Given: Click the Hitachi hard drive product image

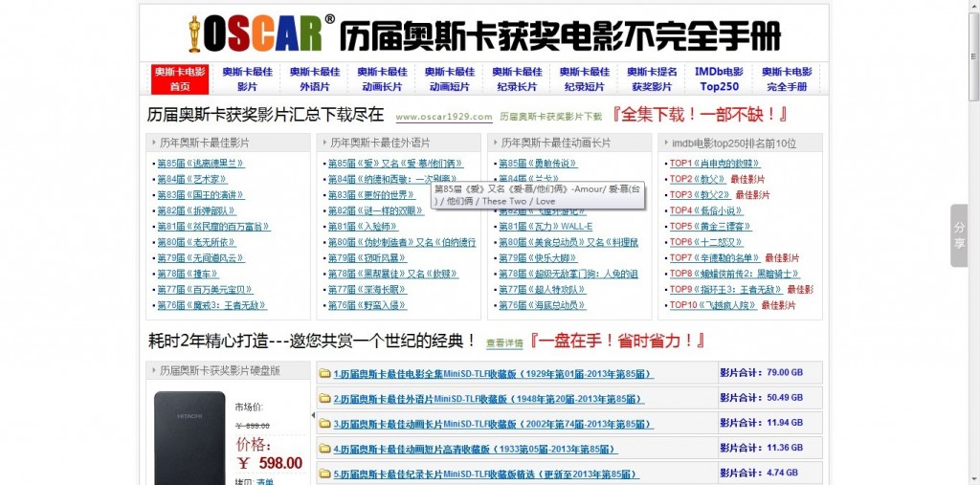Looking at the screenshot, I should (189, 438).
